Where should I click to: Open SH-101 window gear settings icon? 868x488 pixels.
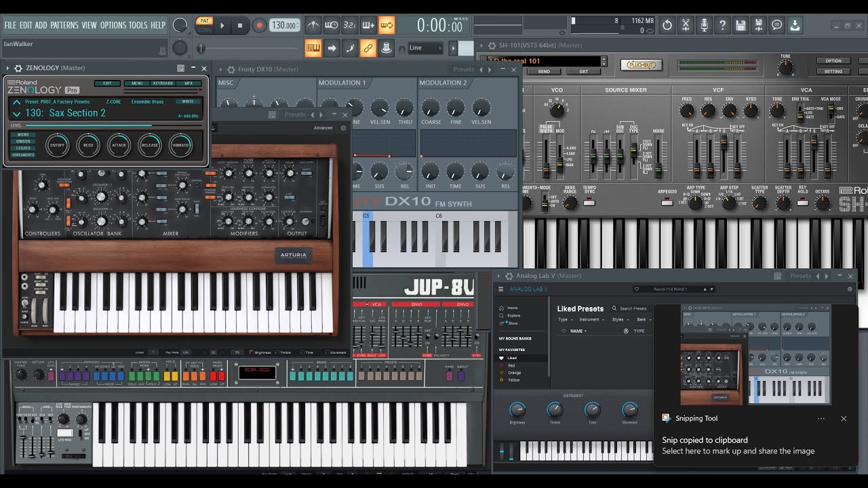click(492, 45)
